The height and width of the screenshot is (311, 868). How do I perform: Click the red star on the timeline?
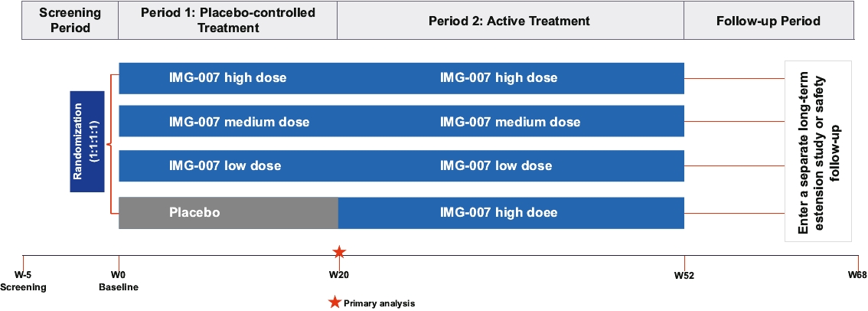point(339,251)
